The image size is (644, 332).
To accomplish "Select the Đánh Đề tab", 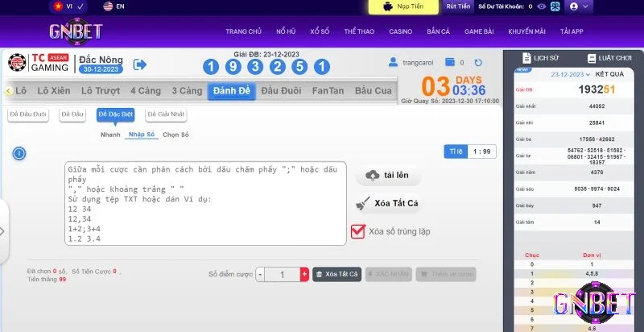I will click(x=232, y=91).
